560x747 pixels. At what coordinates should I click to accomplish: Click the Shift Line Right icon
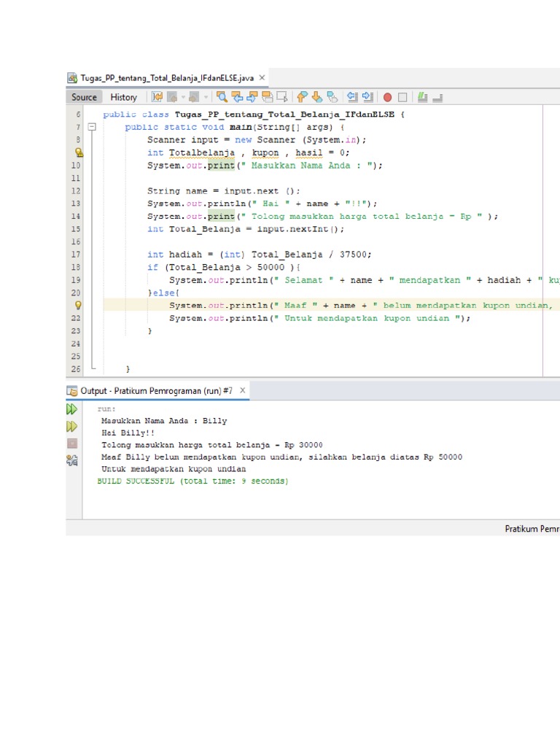click(x=367, y=97)
